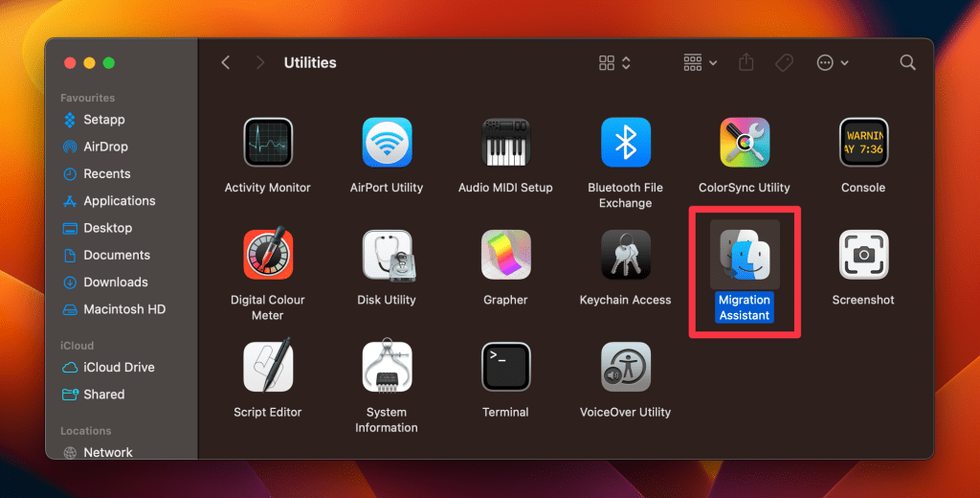Viewport: 980px width, 498px height.
Task: Select the Bluetooth File Exchange icon
Action: (625, 143)
